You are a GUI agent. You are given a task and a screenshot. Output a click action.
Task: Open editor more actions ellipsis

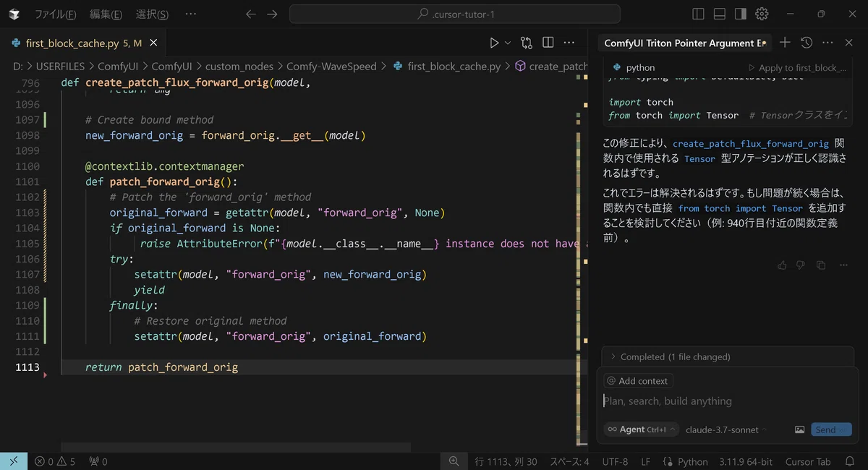pos(569,43)
